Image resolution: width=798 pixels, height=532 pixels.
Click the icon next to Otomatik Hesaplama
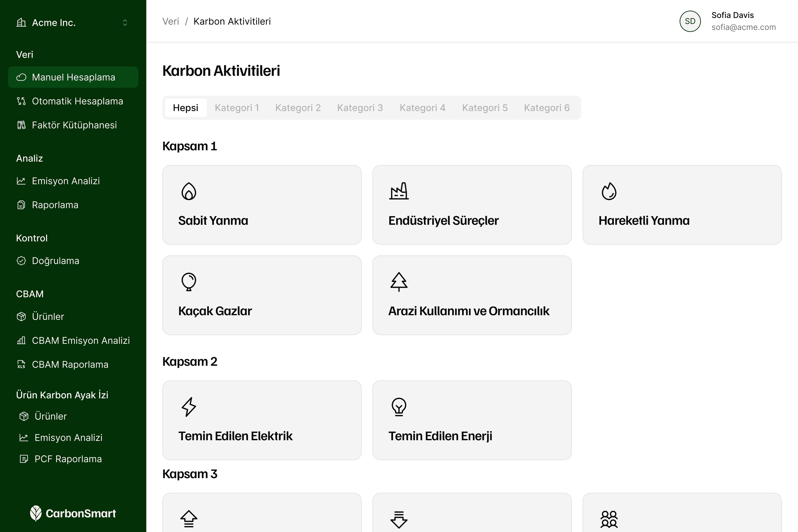coord(21,101)
